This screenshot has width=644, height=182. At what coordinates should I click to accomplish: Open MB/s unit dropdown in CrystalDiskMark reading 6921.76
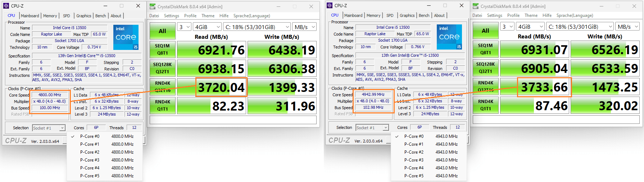[x=304, y=27]
